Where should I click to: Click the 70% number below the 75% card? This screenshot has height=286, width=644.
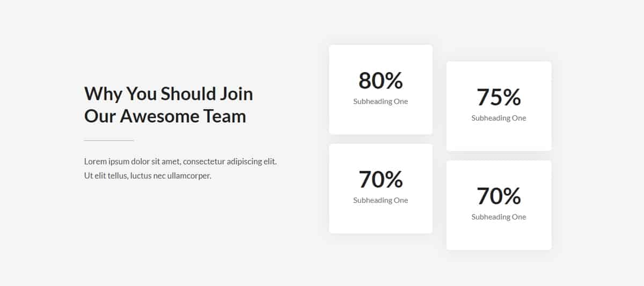pyautogui.click(x=499, y=196)
